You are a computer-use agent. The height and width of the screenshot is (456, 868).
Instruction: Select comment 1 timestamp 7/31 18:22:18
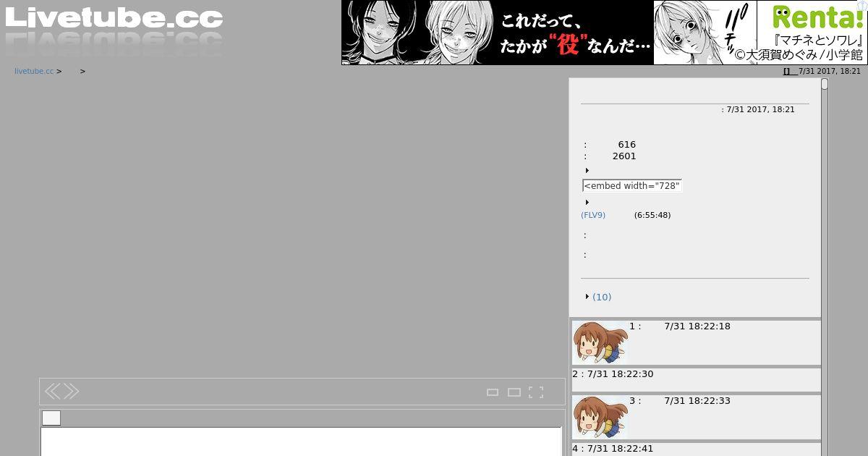697,326
